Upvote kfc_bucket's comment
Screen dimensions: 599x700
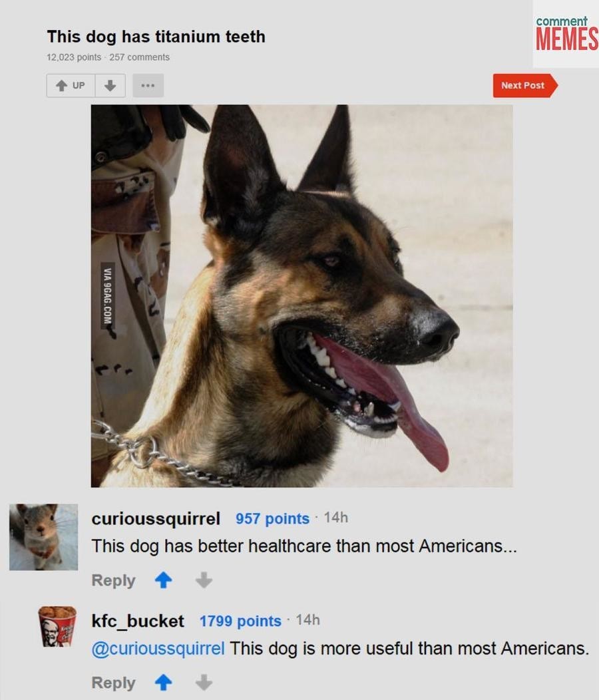[164, 682]
